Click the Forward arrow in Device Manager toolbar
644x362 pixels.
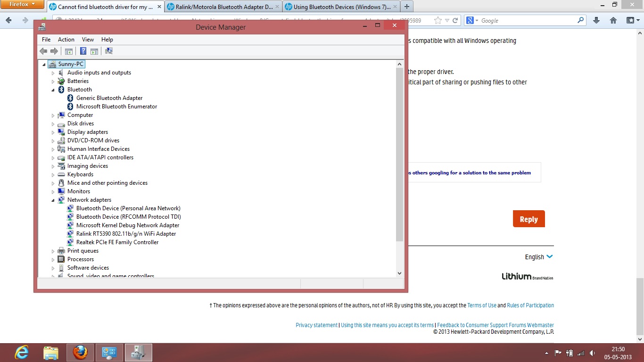pyautogui.click(x=54, y=51)
